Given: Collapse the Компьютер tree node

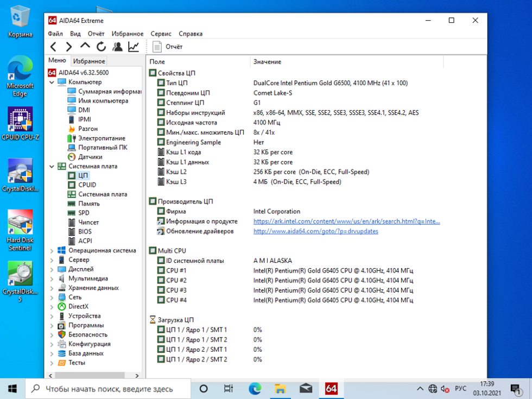Looking at the screenshot, I should (52, 83).
